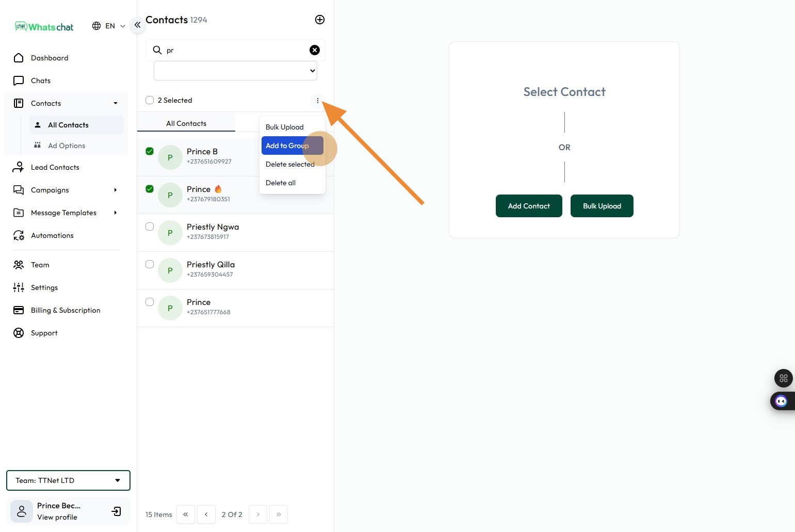Viewport: 795px width, 532px height.
Task: Open the EN language selector
Action: point(109,26)
